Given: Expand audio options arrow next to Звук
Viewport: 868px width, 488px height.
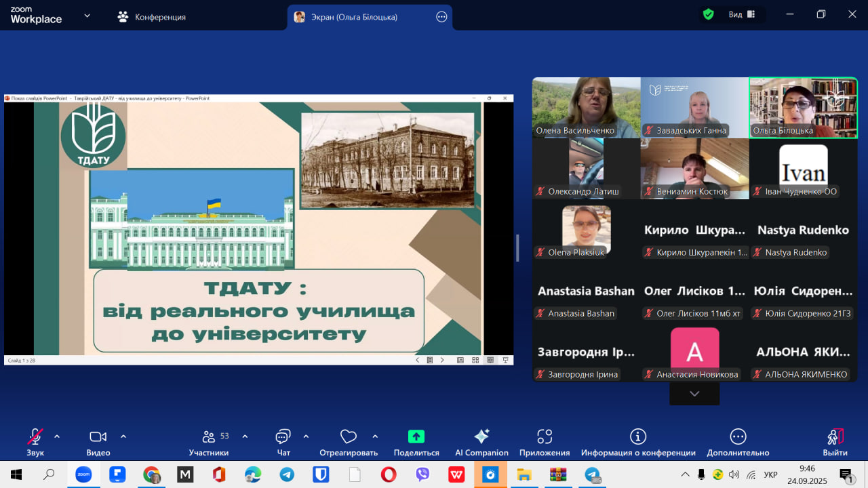Looking at the screenshot, I should (x=57, y=436).
